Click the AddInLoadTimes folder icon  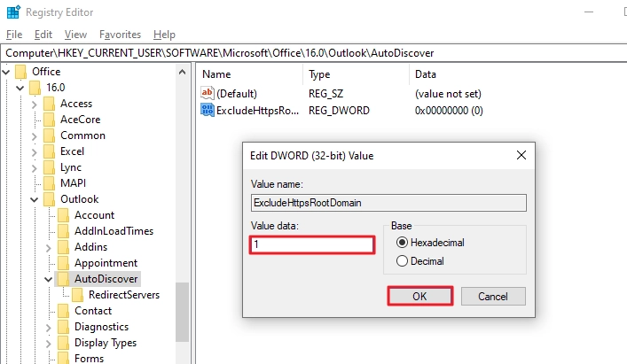point(64,231)
